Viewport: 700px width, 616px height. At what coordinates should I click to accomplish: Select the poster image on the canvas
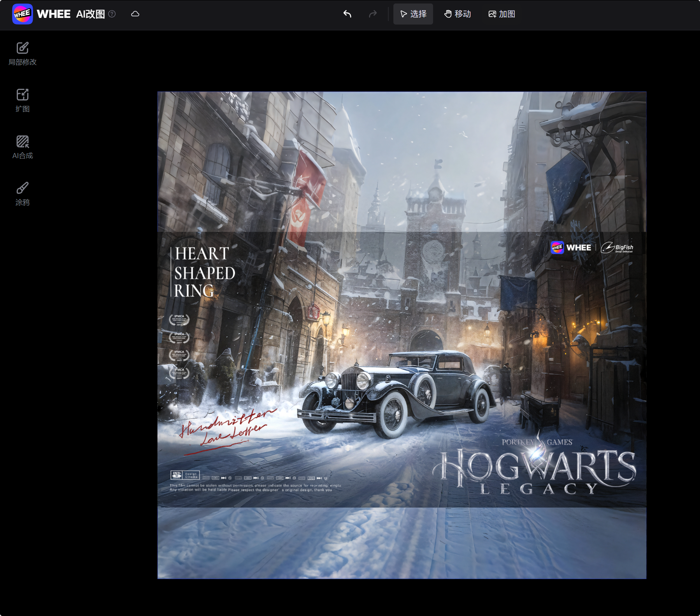pos(402,335)
